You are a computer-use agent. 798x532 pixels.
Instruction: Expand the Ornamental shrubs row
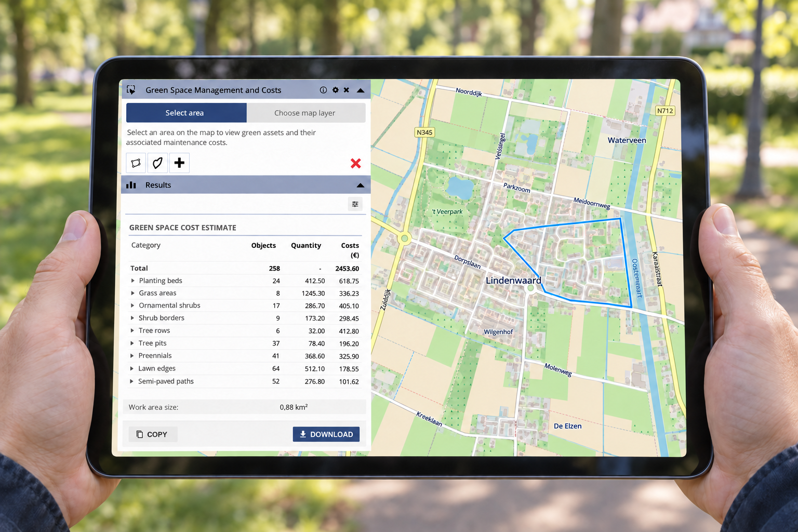(x=132, y=305)
